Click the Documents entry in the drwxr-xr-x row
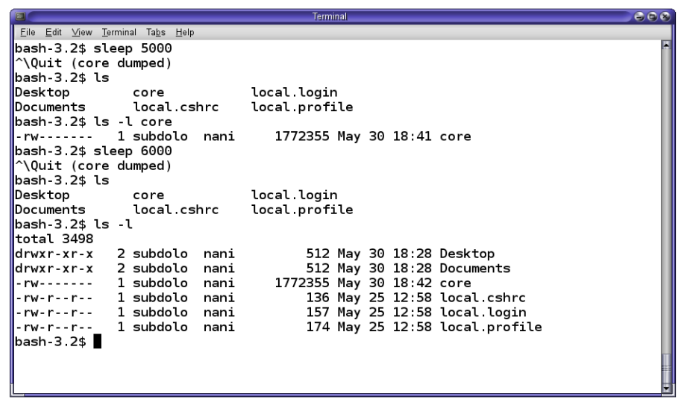 point(475,269)
